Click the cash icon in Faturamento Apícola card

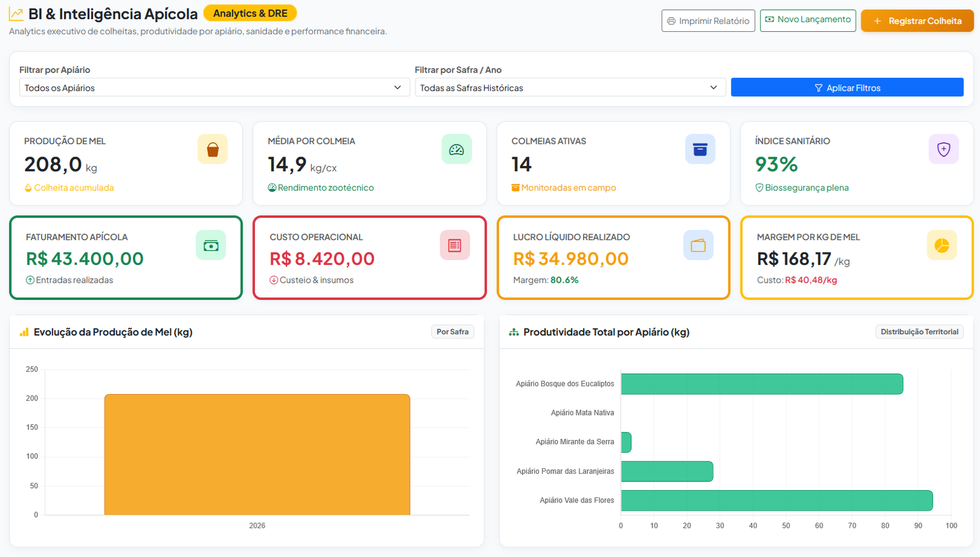(211, 245)
